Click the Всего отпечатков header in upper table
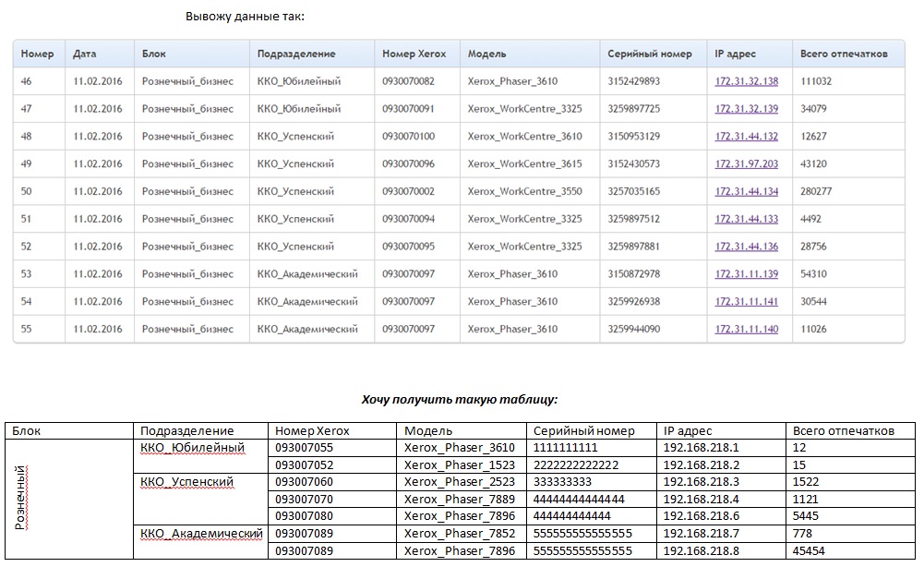The image size is (924, 567). 845,54
